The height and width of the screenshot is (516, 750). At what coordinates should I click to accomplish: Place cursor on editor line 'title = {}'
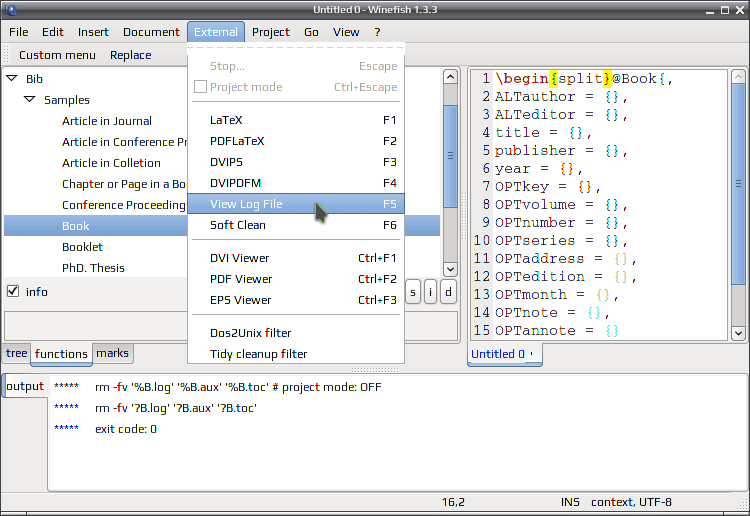click(543, 132)
